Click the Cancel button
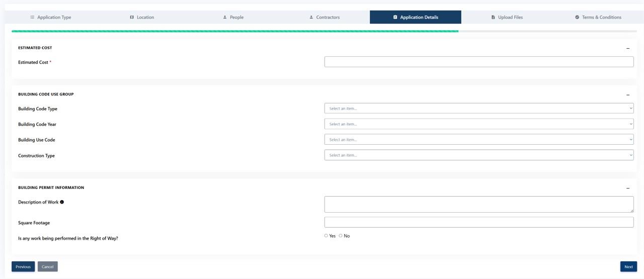 pos(48,266)
